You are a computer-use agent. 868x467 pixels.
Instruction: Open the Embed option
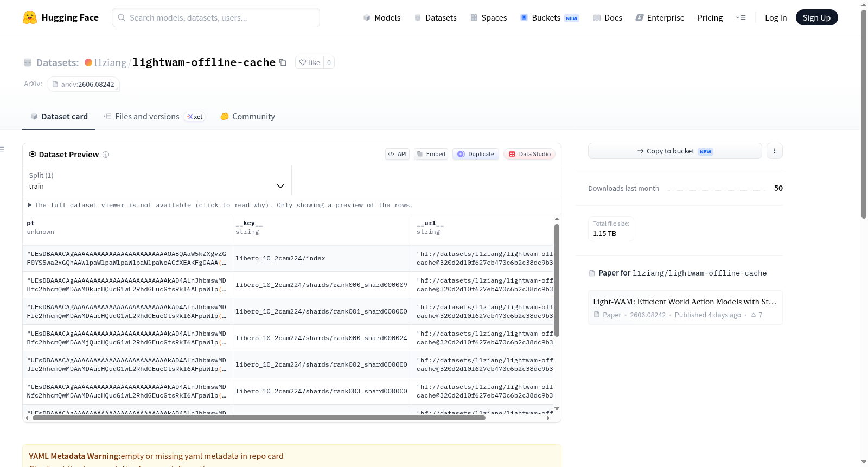point(431,154)
